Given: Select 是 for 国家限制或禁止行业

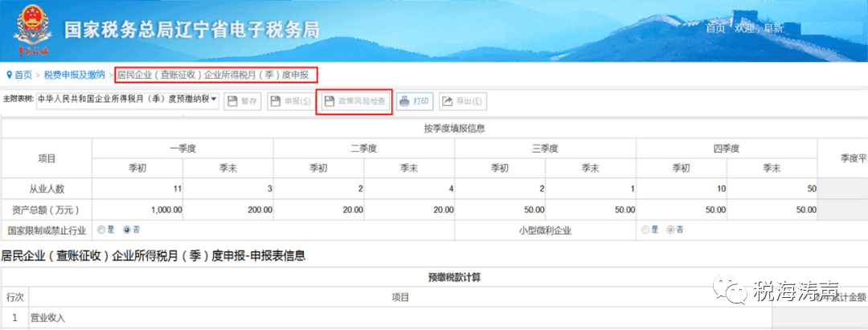Looking at the screenshot, I should (x=101, y=230).
